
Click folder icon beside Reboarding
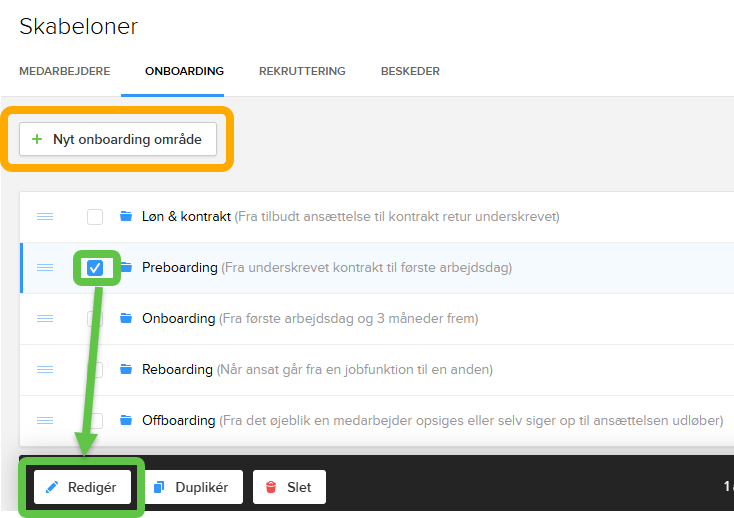[125, 369]
